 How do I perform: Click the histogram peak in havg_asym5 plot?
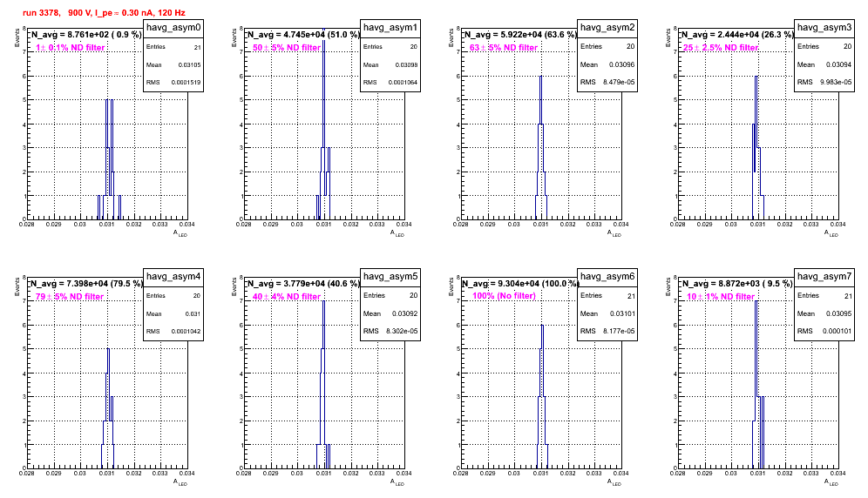click(323, 301)
